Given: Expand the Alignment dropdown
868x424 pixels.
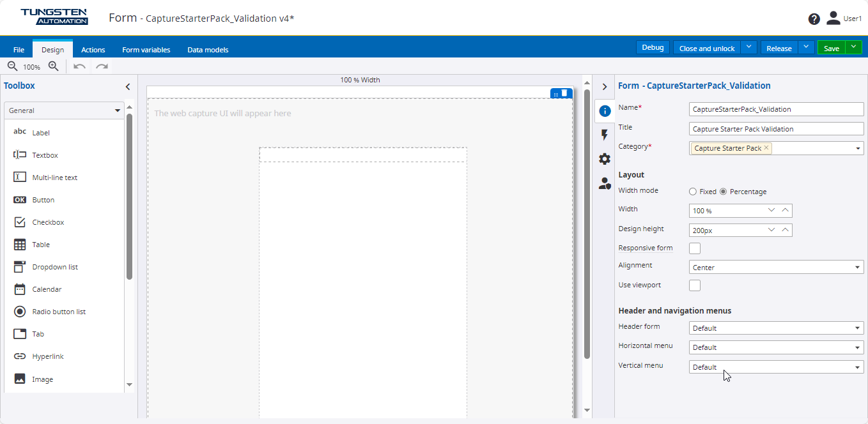Looking at the screenshot, I should [776, 268].
